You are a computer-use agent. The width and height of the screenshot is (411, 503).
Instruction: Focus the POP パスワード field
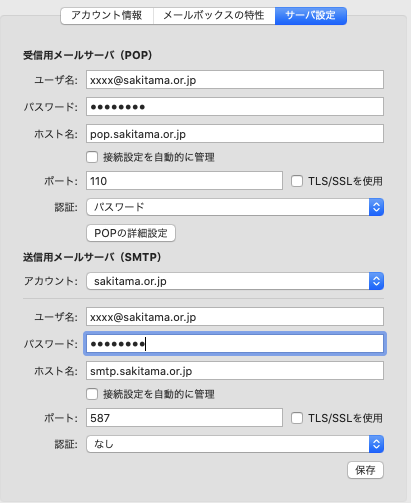(235, 107)
